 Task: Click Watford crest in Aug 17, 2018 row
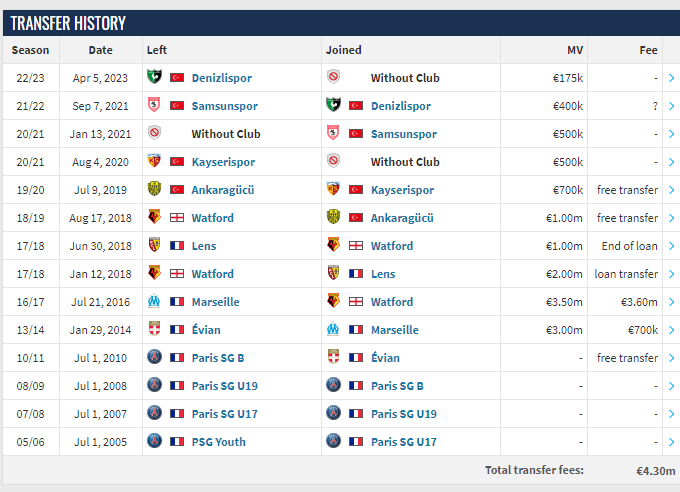click(x=154, y=217)
